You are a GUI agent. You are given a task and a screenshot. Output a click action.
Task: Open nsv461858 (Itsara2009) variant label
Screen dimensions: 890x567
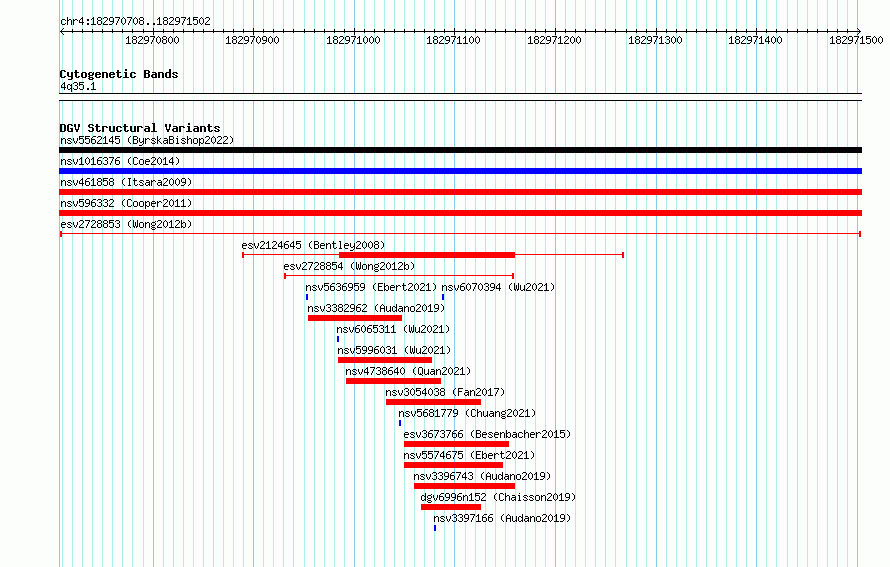click(x=126, y=182)
